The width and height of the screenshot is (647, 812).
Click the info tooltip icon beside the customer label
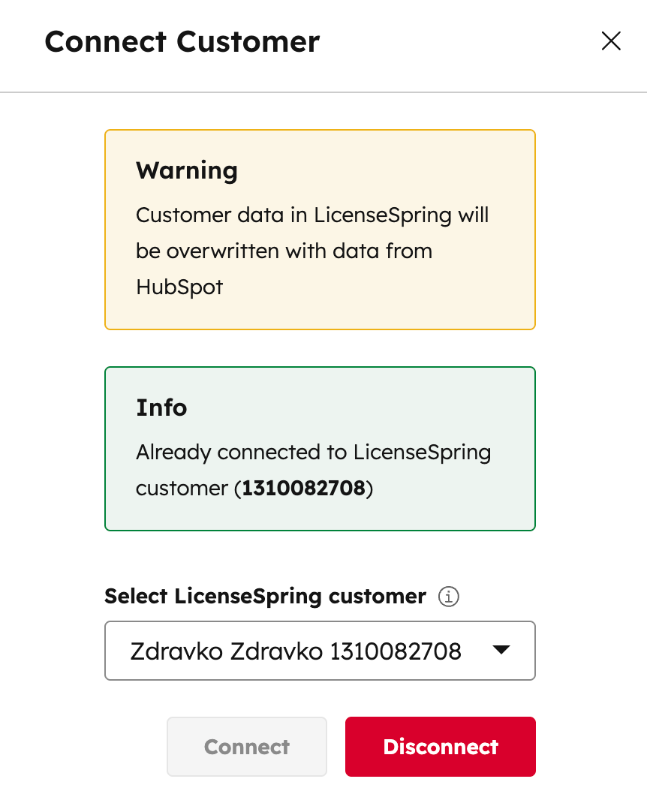(x=448, y=597)
